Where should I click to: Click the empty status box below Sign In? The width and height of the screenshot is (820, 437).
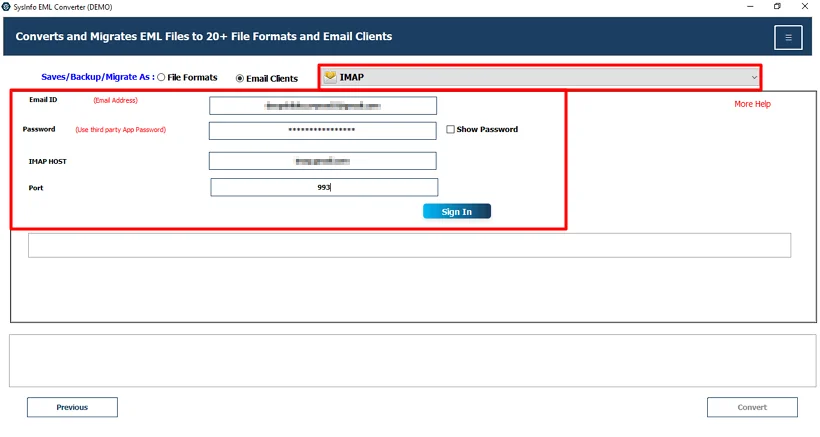(409, 245)
